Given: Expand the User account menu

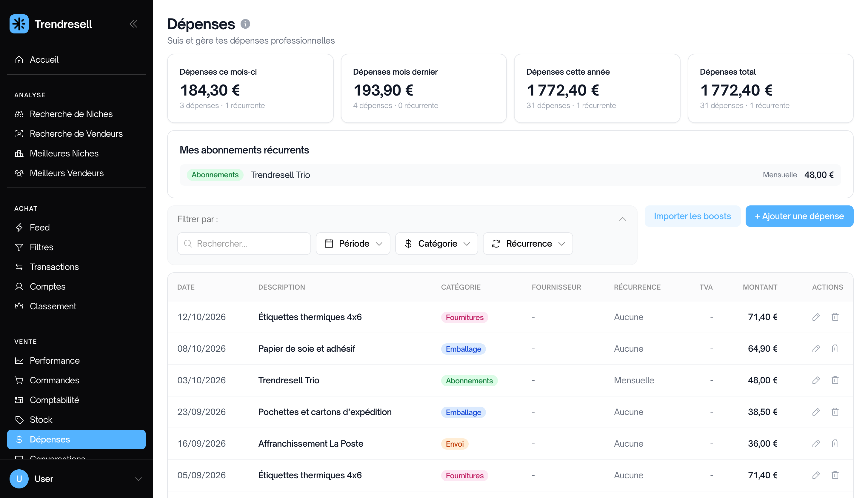Looking at the screenshot, I should [x=138, y=479].
